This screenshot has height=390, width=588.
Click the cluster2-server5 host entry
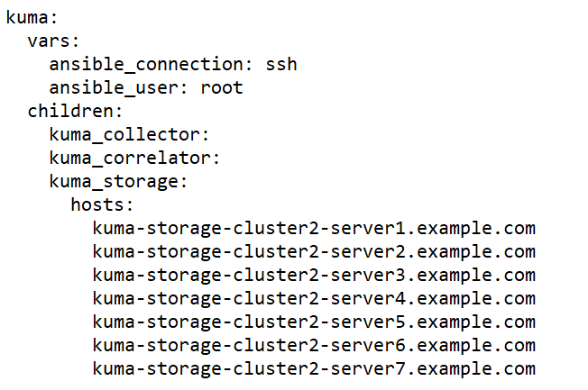(314, 322)
